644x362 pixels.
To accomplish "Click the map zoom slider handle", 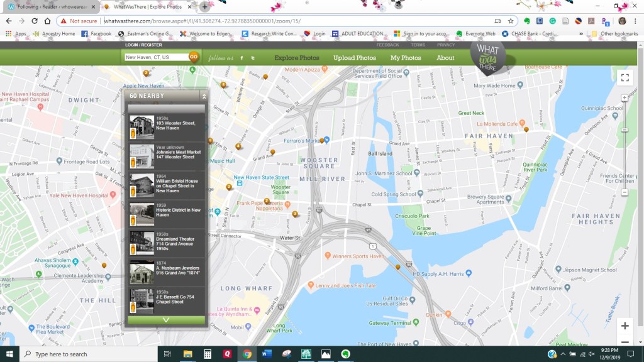I will click(625, 130).
